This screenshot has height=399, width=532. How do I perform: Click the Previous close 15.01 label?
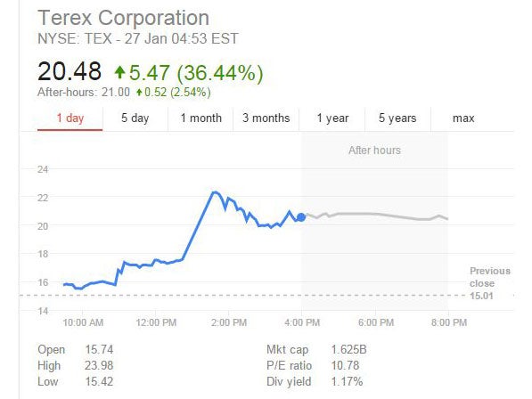tap(489, 283)
